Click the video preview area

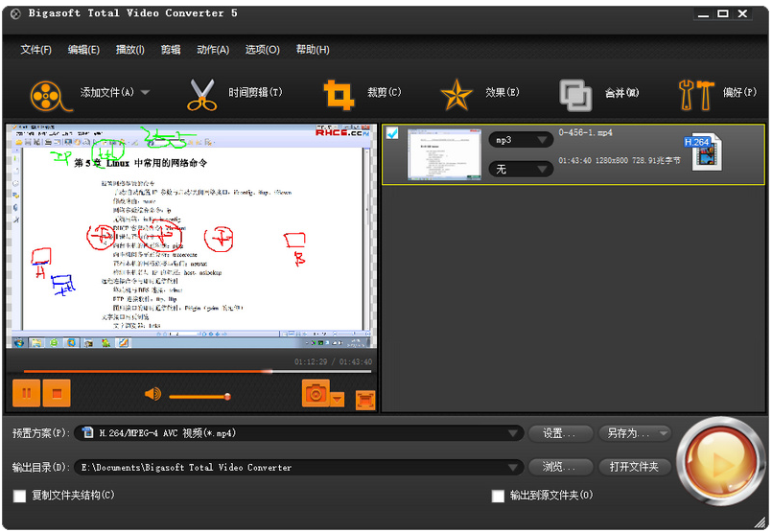click(x=192, y=236)
